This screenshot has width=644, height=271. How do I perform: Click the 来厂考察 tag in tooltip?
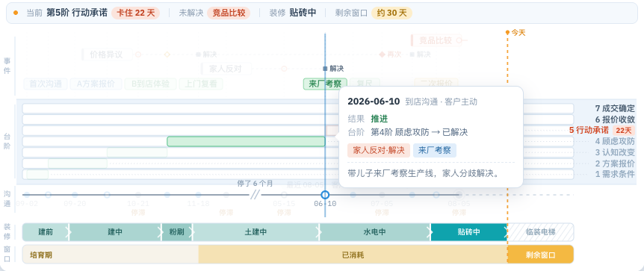pyautogui.click(x=435, y=150)
